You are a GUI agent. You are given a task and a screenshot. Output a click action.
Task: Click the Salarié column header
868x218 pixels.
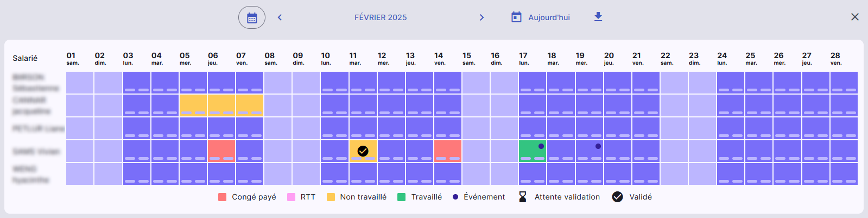(25, 58)
